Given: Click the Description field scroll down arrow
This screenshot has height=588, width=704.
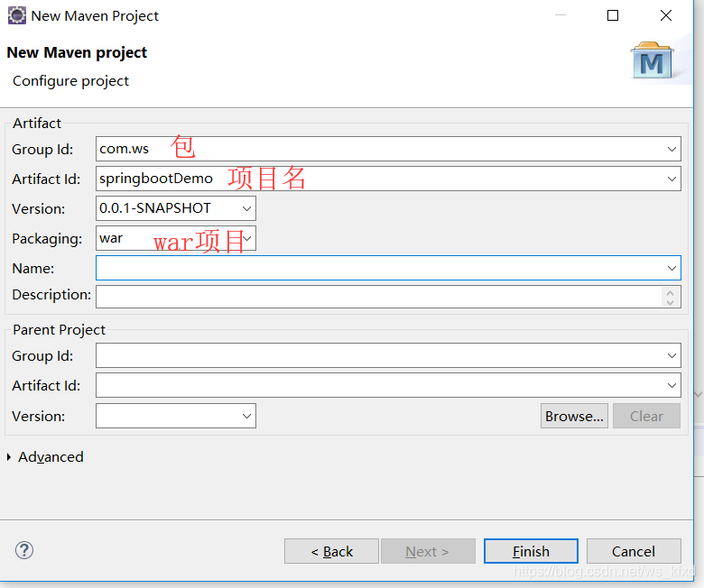Looking at the screenshot, I should tap(671, 302).
